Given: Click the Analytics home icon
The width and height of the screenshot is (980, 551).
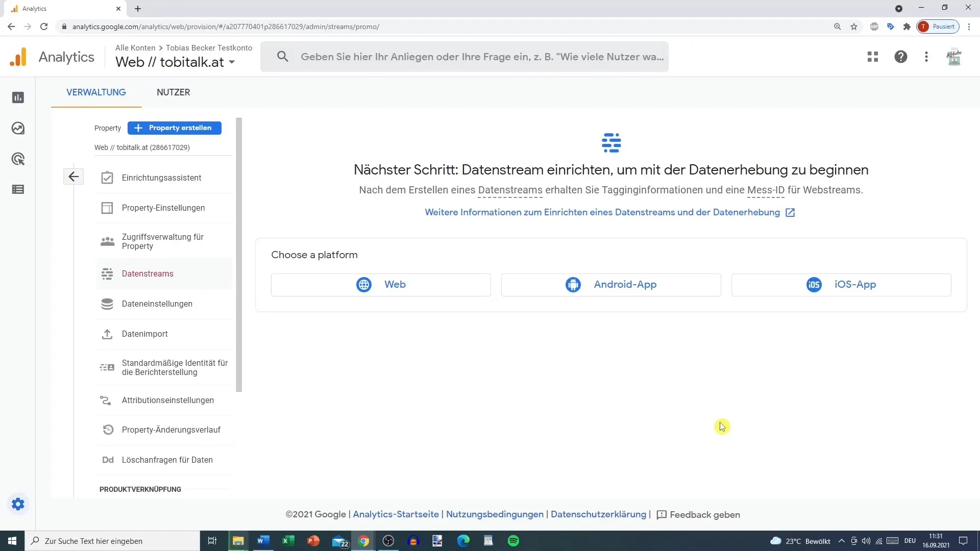Looking at the screenshot, I should point(18,57).
